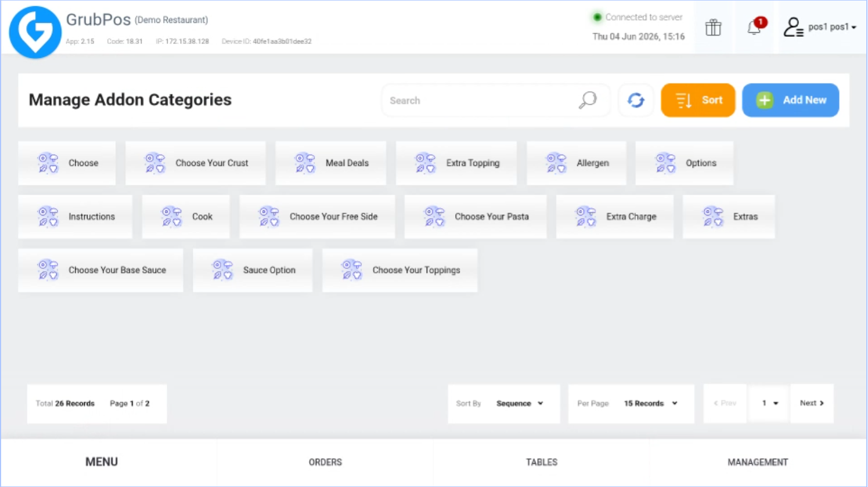868x487 pixels.
Task: Click the GrubPos logo icon
Action: [35, 32]
